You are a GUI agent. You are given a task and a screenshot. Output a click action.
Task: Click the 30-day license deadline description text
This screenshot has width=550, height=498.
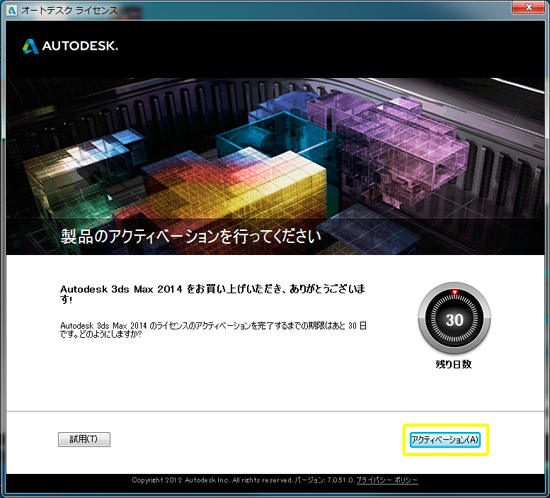pyautogui.click(x=213, y=330)
